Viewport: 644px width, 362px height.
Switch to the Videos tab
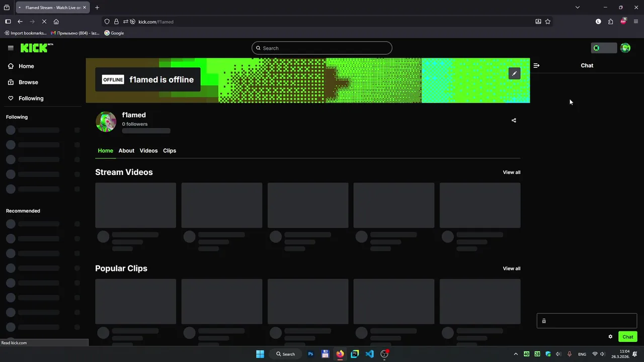click(148, 151)
